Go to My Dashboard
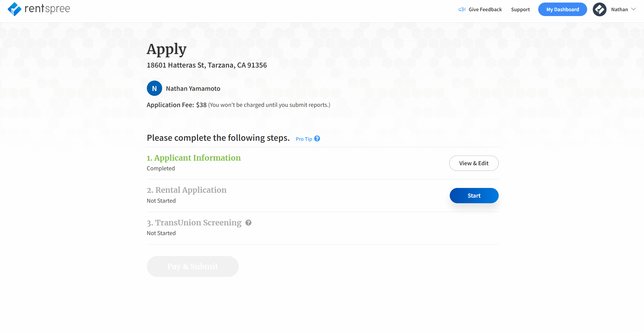This screenshot has height=332, width=644. point(562,9)
